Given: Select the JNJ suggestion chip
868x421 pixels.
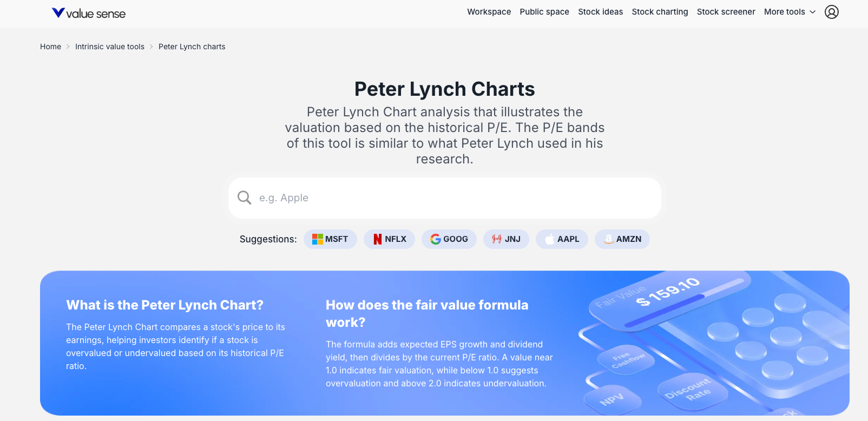Looking at the screenshot, I should [x=506, y=239].
